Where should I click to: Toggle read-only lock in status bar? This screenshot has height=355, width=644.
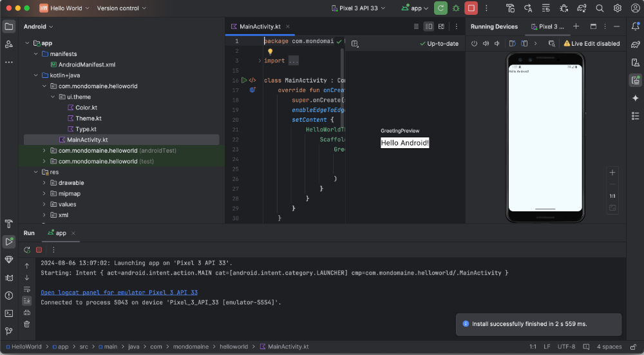point(633,347)
